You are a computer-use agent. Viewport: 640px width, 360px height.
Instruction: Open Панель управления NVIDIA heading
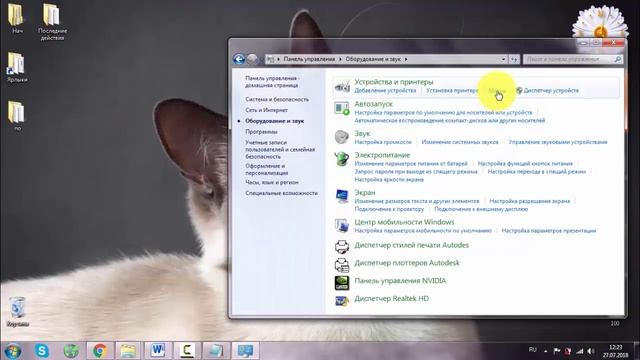click(x=400, y=280)
